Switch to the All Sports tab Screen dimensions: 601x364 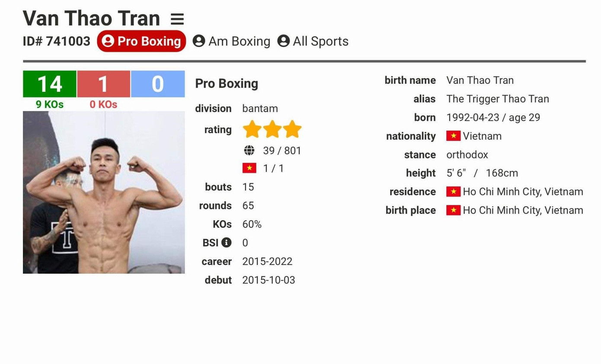coord(313,41)
